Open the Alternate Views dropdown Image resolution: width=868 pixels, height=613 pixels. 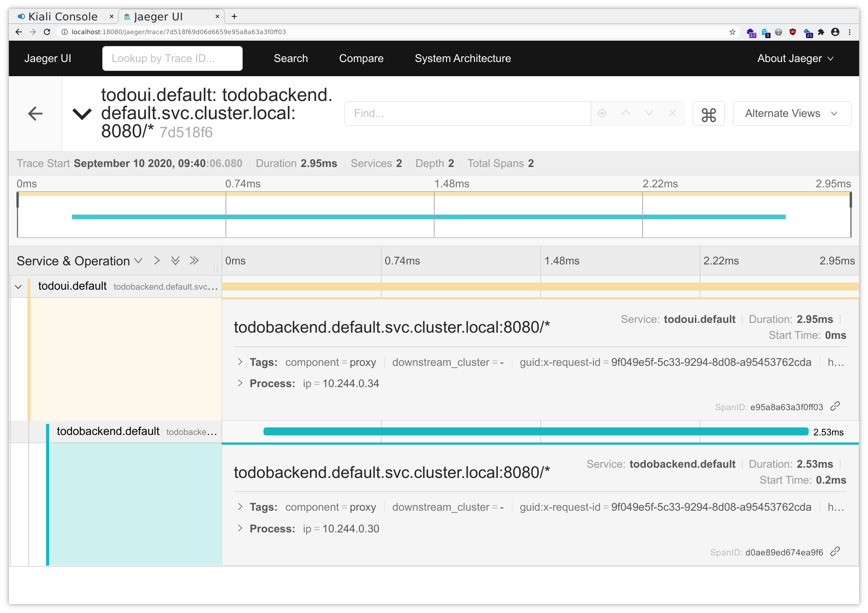coord(791,113)
